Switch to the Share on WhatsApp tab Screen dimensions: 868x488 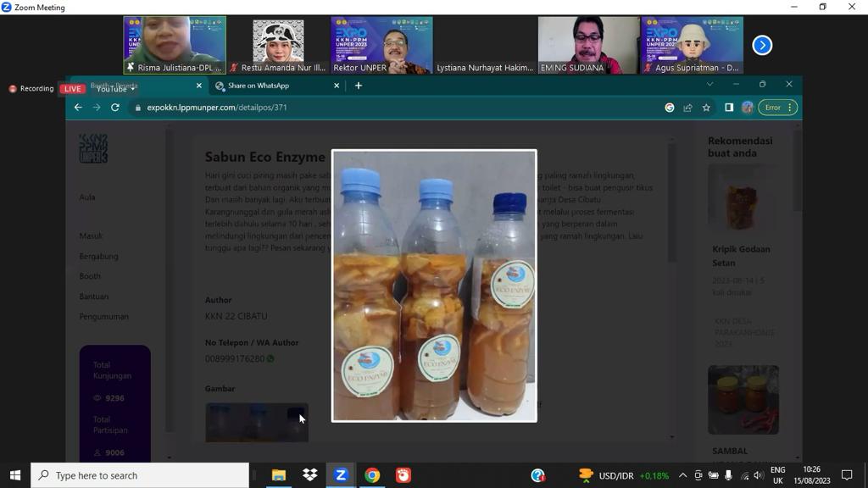point(271,86)
